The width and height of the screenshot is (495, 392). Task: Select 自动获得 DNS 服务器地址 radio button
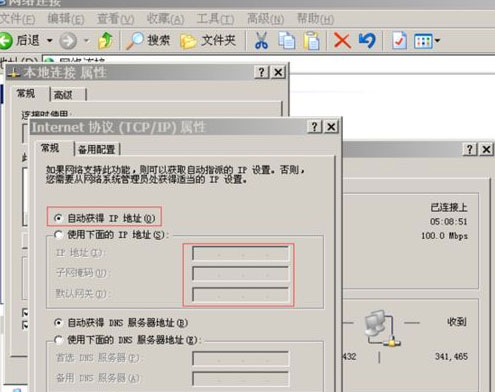tap(58, 323)
